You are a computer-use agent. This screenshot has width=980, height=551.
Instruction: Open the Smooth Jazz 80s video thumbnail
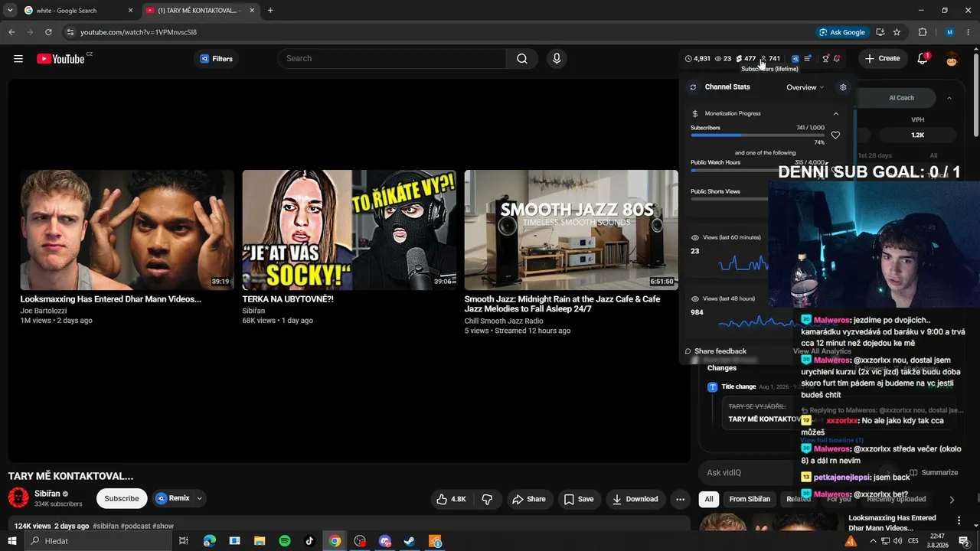pos(571,230)
